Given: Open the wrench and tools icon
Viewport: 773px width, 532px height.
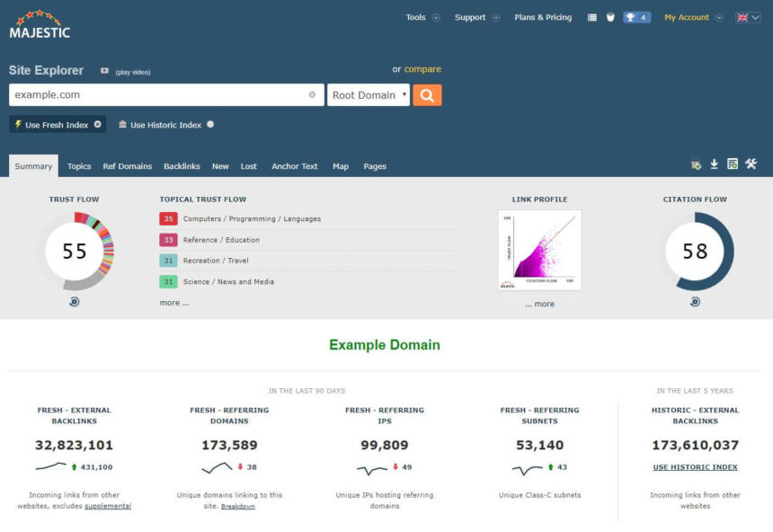Looking at the screenshot, I should 751,164.
